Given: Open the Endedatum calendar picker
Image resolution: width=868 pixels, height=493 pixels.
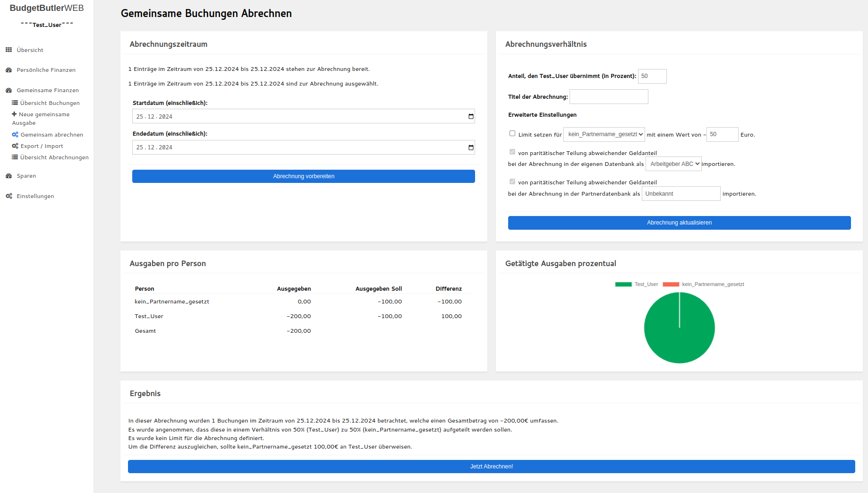Looking at the screenshot, I should 470,147.
